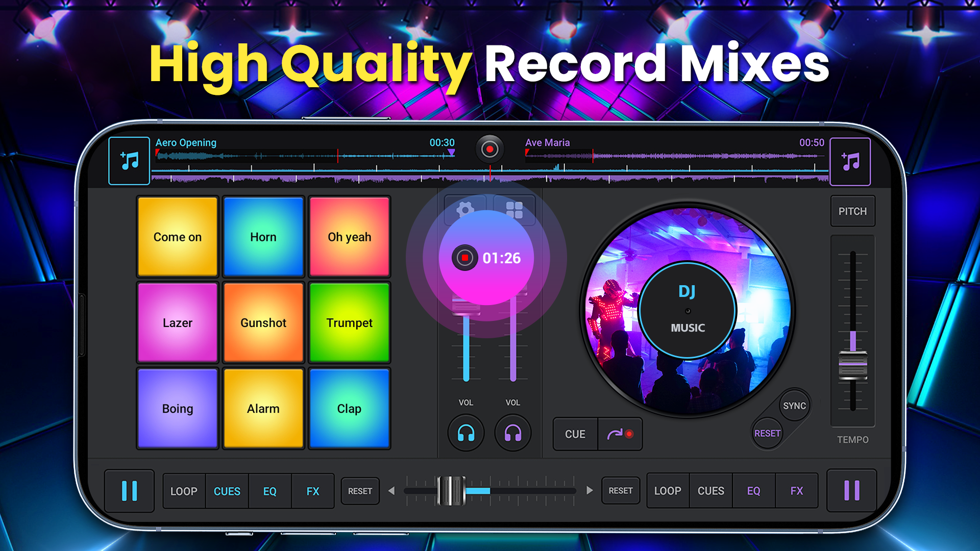Viewport: 980px width, 551px height.
Task: Add a new track to the right deck
Action: [x=850, y=161]
